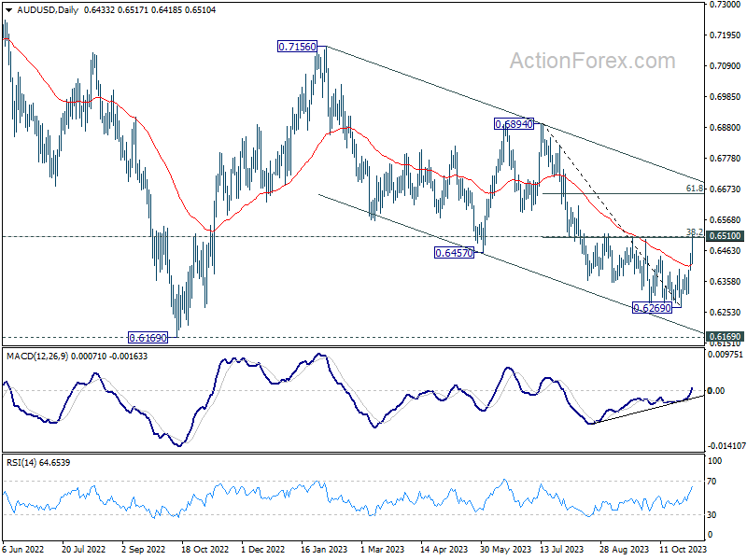Viewport: 747px width, 560px height.
Task: Click the MACD 0.009751 scale value
Action: pos(726,355)
